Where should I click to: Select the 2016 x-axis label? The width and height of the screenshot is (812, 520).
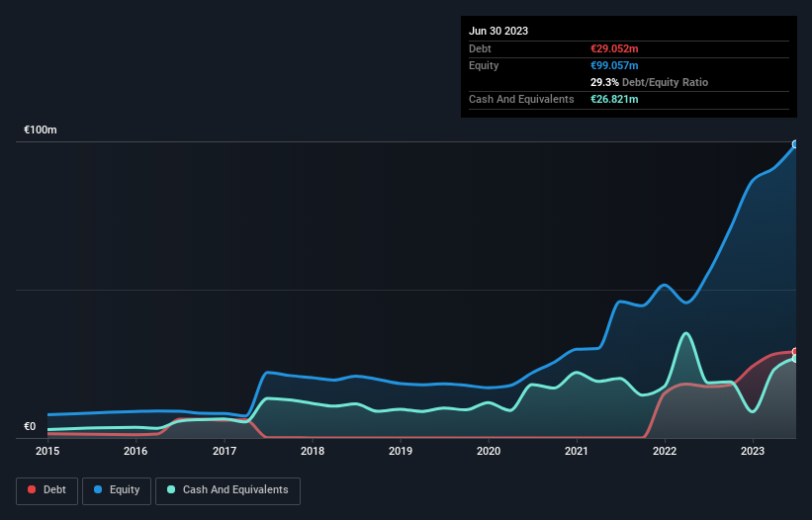[x=135, y=451]
